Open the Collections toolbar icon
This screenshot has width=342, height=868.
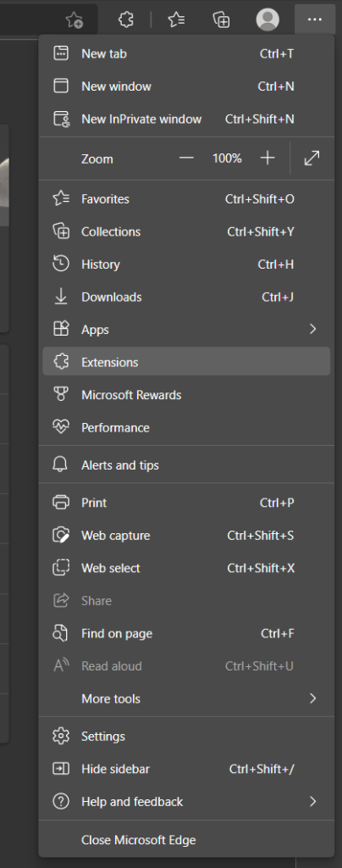click(222, 20)
